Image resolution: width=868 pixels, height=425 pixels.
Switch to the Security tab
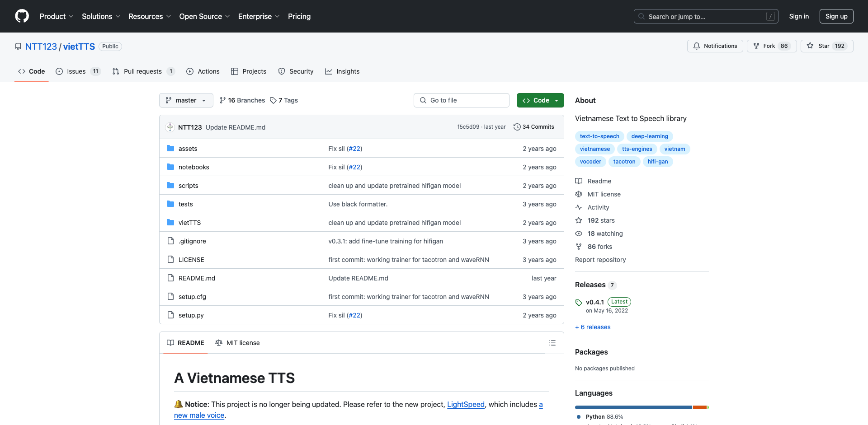click(x=296, y=71)
